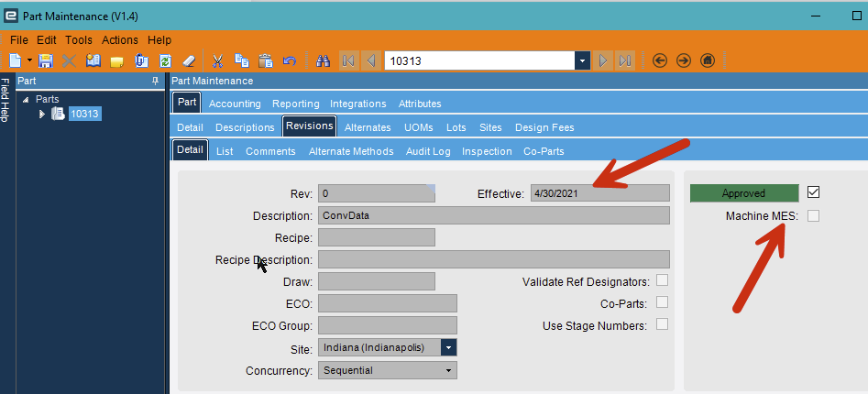
Task: Open the Actions menu
Action: point(119,39)
